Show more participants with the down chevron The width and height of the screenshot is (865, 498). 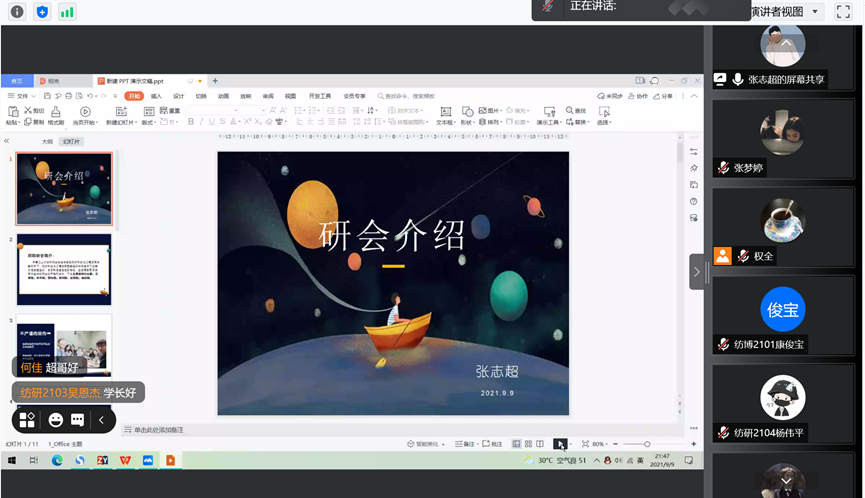(x=786, y=481)
